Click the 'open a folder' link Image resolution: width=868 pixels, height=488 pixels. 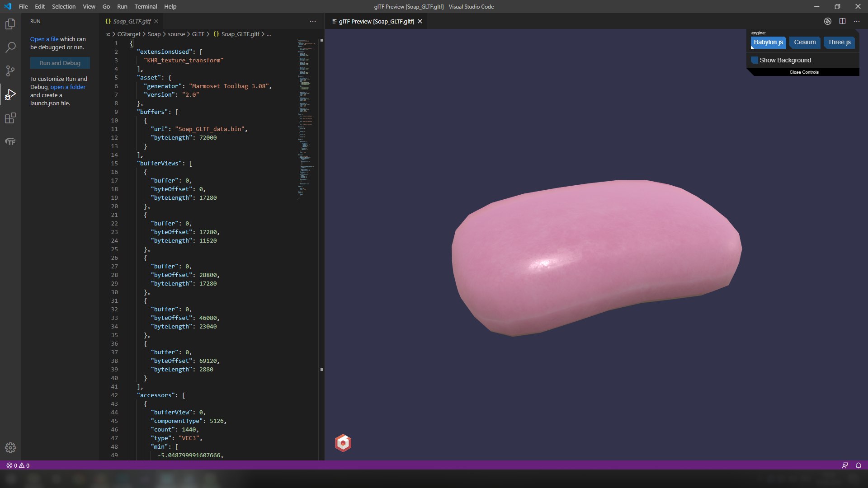[x=68, y=87]
